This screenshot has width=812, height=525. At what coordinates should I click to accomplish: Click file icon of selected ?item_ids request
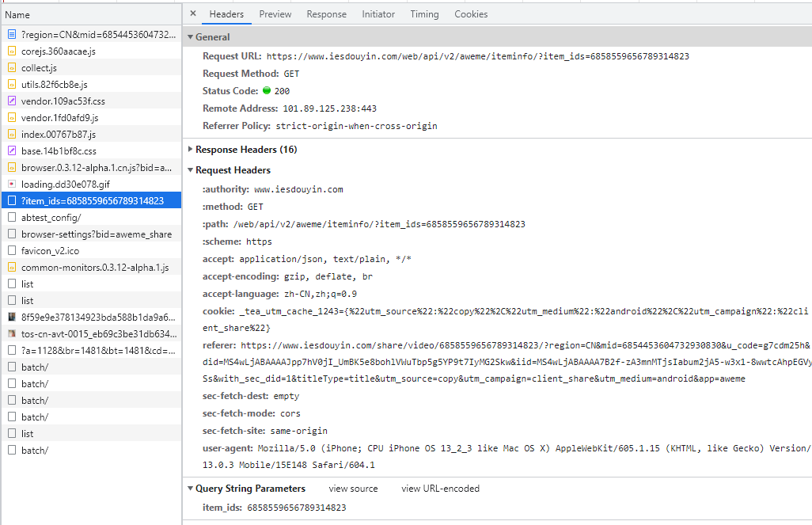pyautogui.click(x=12, y=200)
